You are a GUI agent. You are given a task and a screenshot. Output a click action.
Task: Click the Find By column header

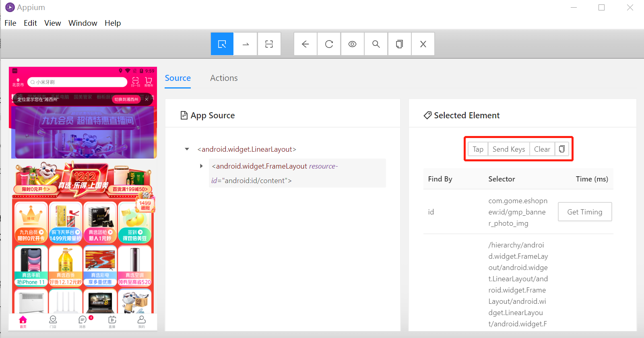pyautogui.click(x=440, y=179)
